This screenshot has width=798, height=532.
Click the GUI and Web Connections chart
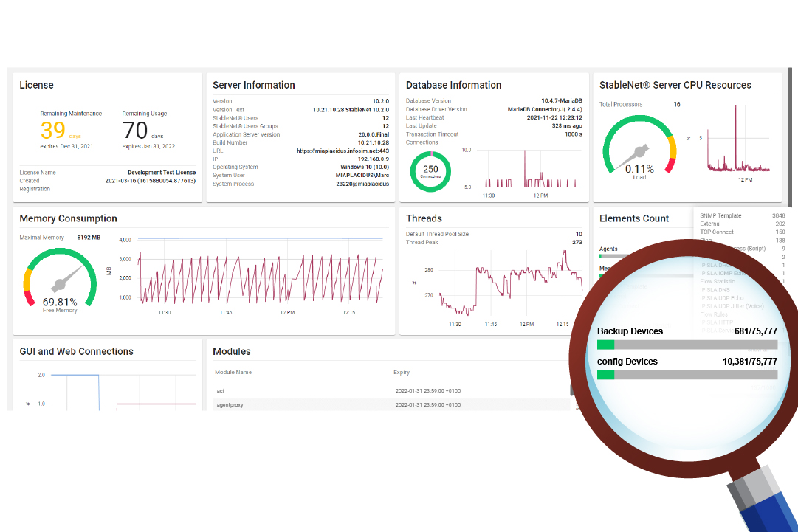123,392
